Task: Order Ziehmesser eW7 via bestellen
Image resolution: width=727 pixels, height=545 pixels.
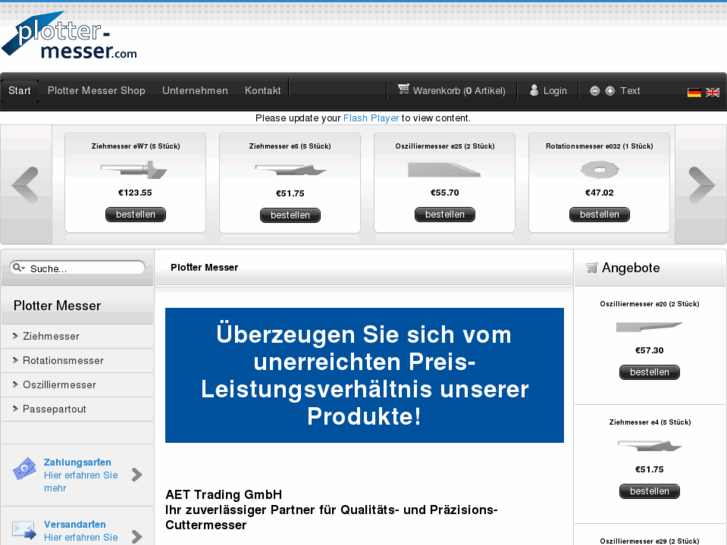Action: point(135,214)
